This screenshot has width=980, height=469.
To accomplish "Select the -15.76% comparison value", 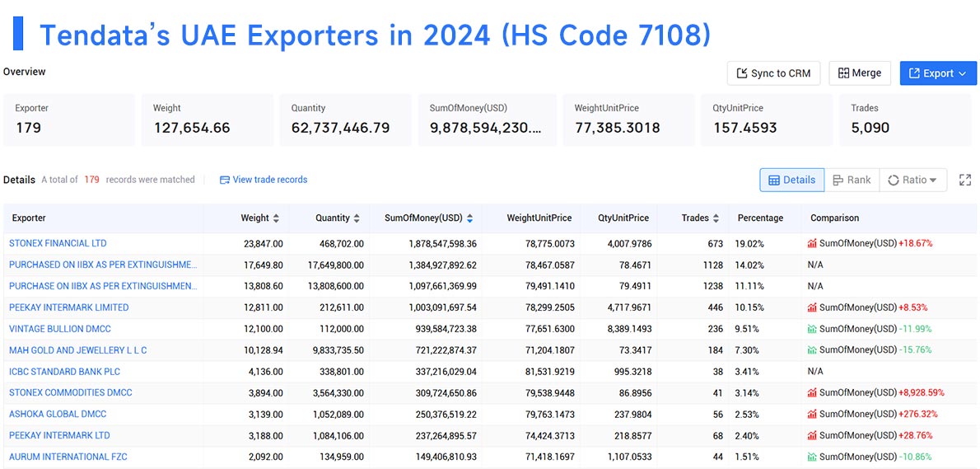I will (x=916, y=350).
